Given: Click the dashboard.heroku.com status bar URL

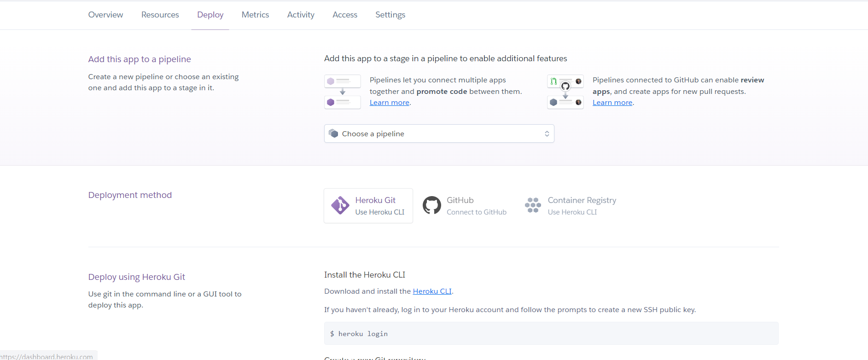Looking at the screenshot, I should (47, 356).
